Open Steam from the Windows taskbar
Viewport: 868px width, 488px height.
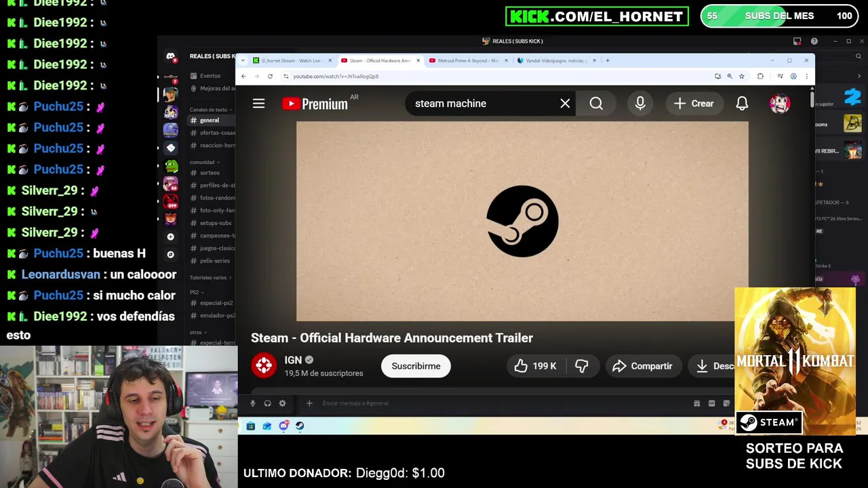coord(300,426)
